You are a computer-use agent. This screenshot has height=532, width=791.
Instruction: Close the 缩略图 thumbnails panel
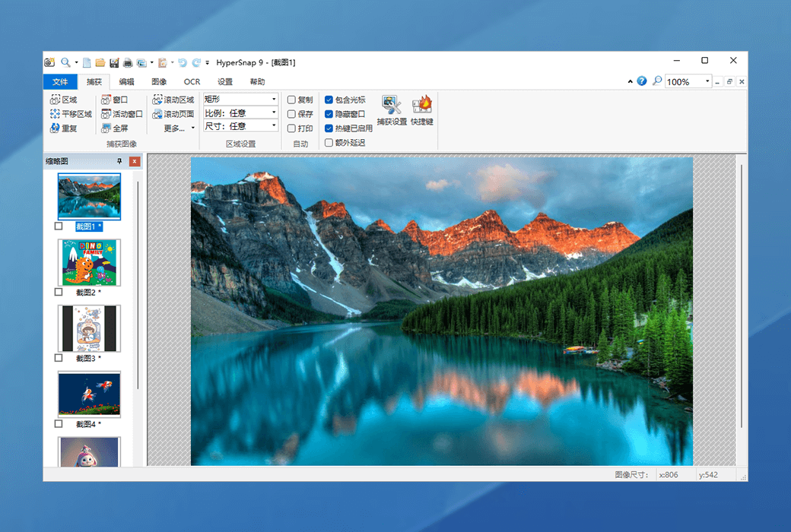pyautogui.click(x=135, y=161)
